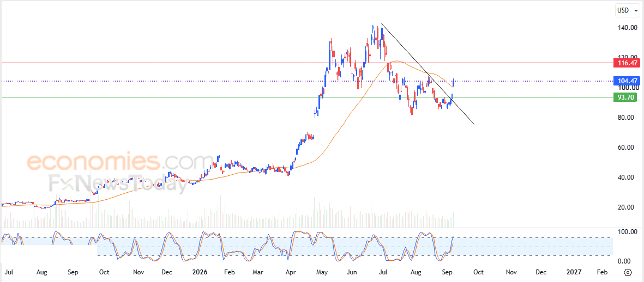Select the black descending trendline

tap(427, 74)
